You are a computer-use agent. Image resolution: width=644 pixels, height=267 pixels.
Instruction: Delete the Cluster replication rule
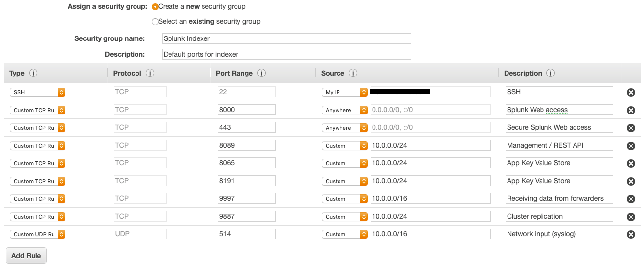[x=631, y=217]
